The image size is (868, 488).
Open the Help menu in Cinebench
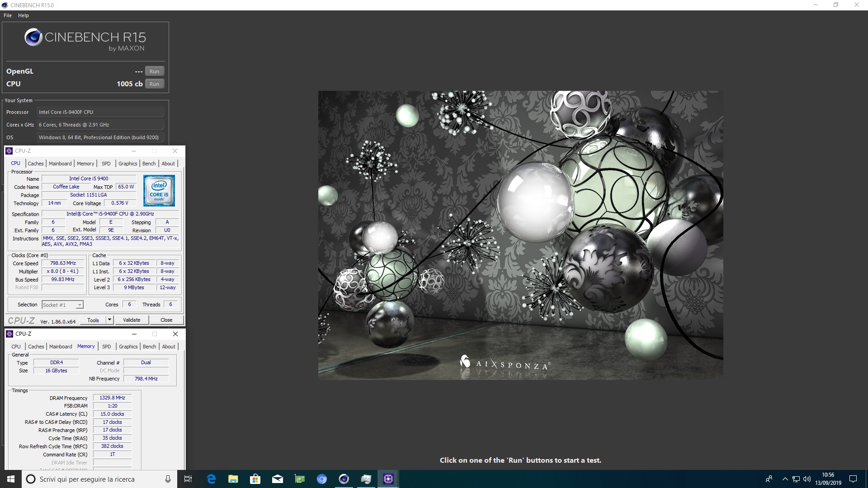[x=24, y=15]
